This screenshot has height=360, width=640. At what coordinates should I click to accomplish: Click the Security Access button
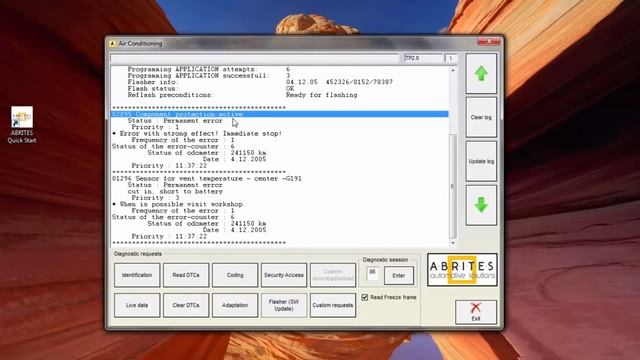click(x=284, y=275)
